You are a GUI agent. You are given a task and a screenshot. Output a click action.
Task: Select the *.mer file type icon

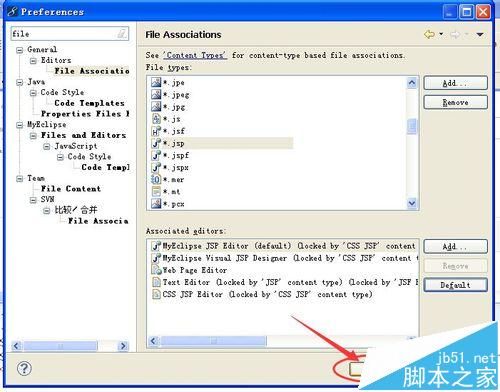(156, 179)
